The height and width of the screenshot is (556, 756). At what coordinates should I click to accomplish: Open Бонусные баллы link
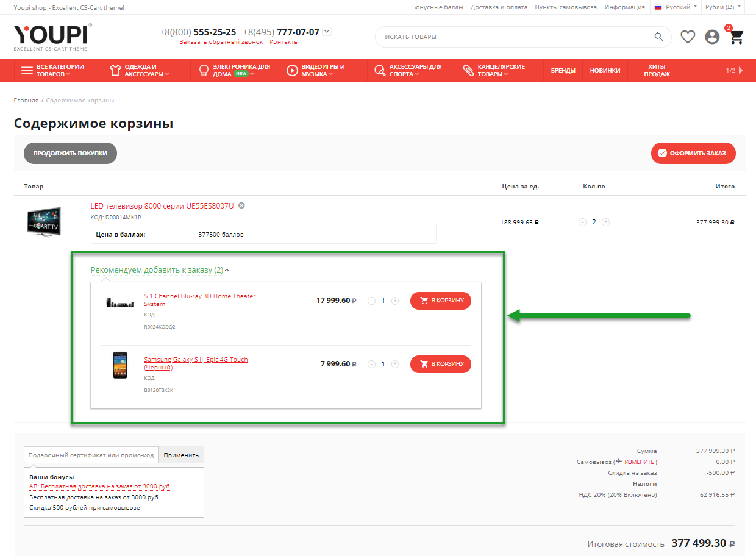(438, 7)
